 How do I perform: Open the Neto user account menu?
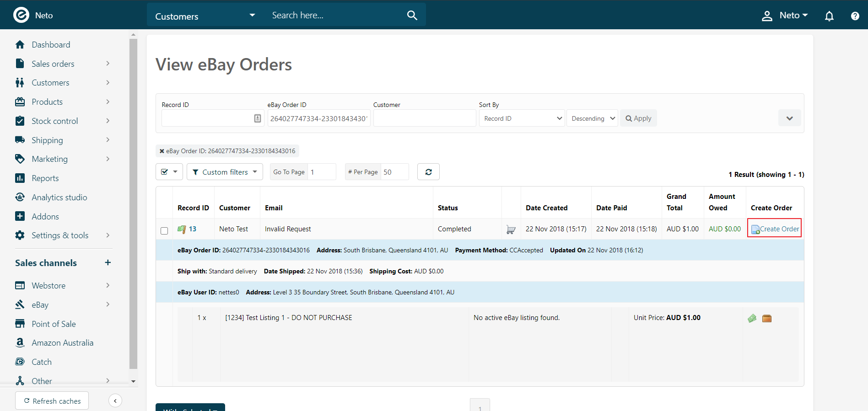(785, 16)
